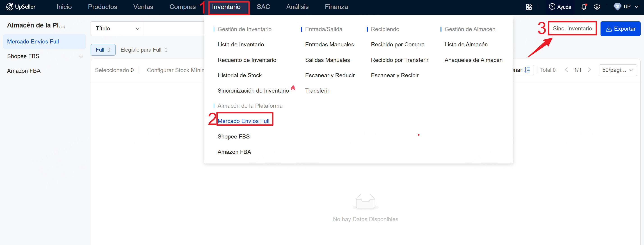Expand Shopee FBS in the sidebar
The width and height of the screenshot is (644, 245).
click(x=81, y=57)
